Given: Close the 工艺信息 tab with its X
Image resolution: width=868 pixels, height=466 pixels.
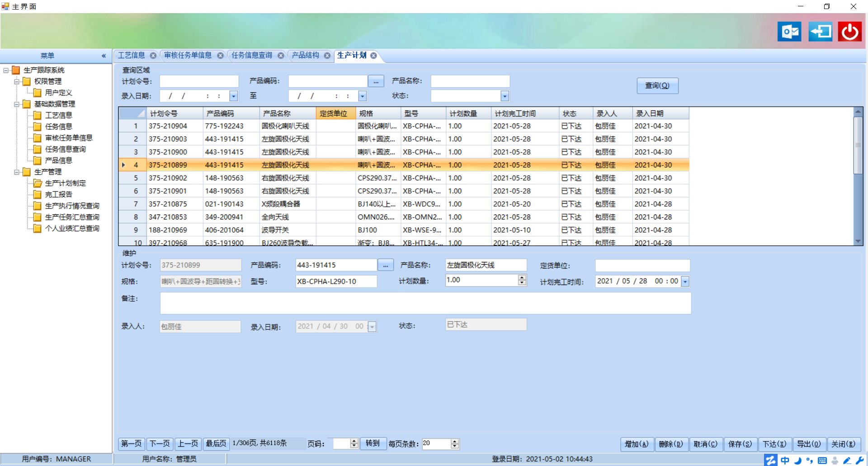Looking at the screenshot, I should (153, 55).
